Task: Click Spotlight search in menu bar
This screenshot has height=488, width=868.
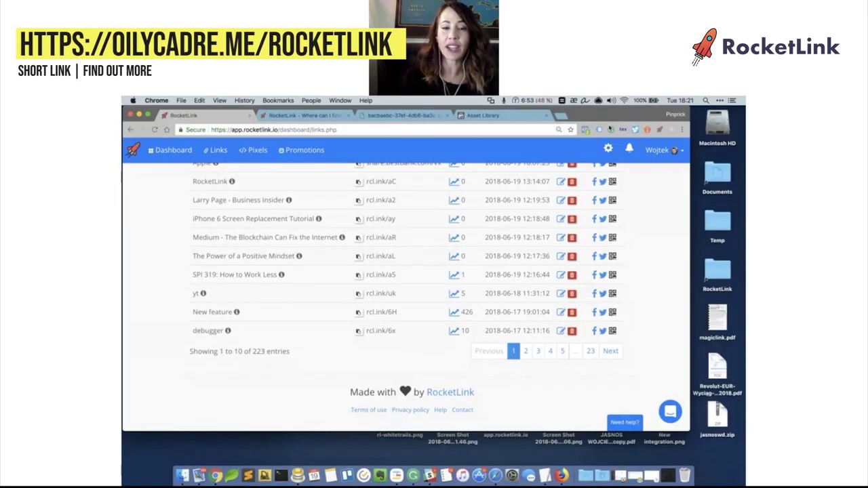Action: (x=706, y=100)
